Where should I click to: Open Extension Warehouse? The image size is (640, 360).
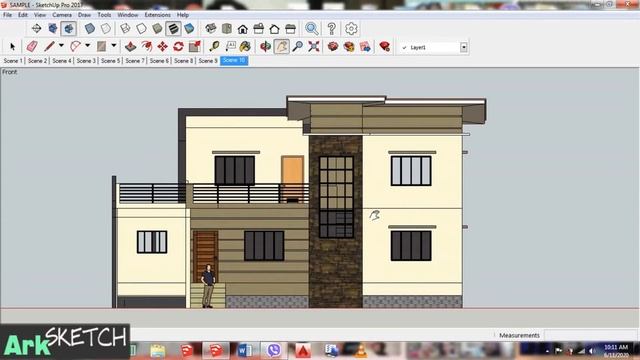(349, 47)
